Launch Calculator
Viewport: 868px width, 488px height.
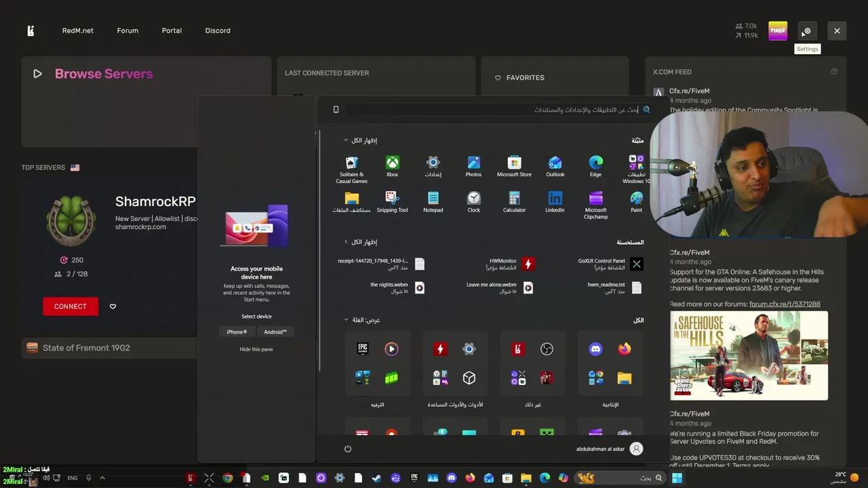[514, 202]
